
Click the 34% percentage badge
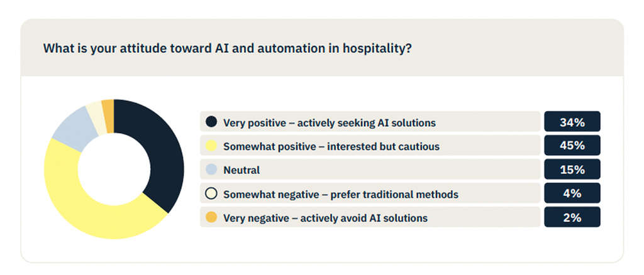[x=572, y=122]
